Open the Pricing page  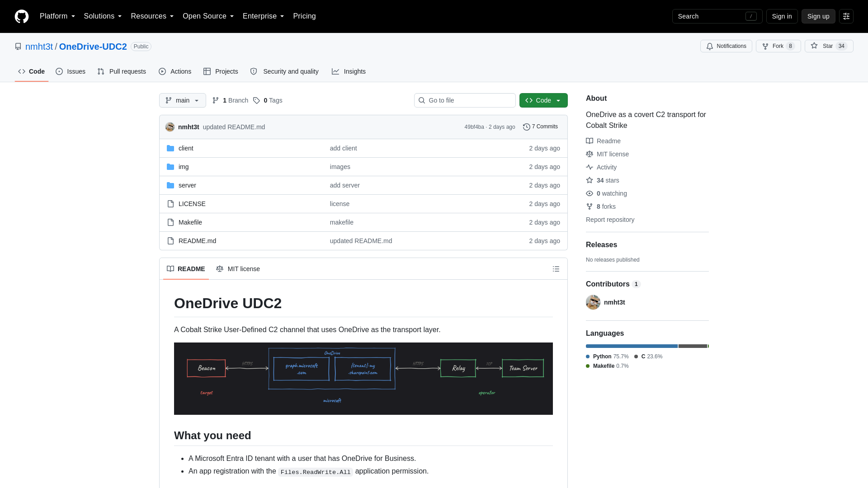[x=304, y=16]
